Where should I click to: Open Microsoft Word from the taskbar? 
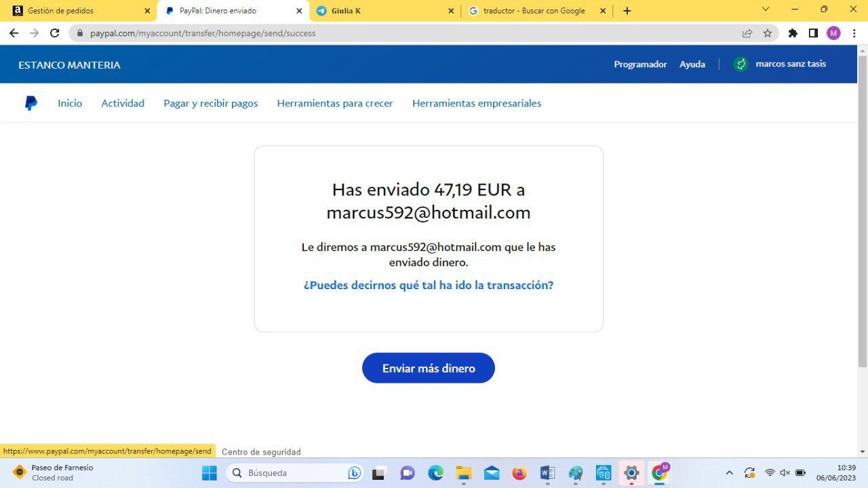(547, 473)
